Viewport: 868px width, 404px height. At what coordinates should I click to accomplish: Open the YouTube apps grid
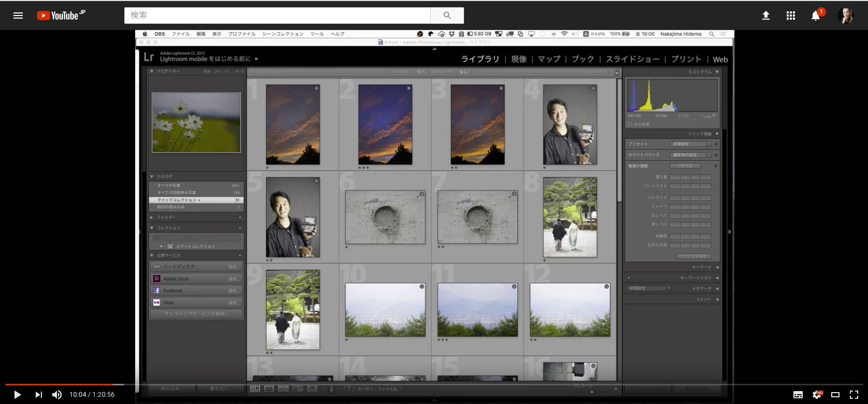[x=791, y=16]
